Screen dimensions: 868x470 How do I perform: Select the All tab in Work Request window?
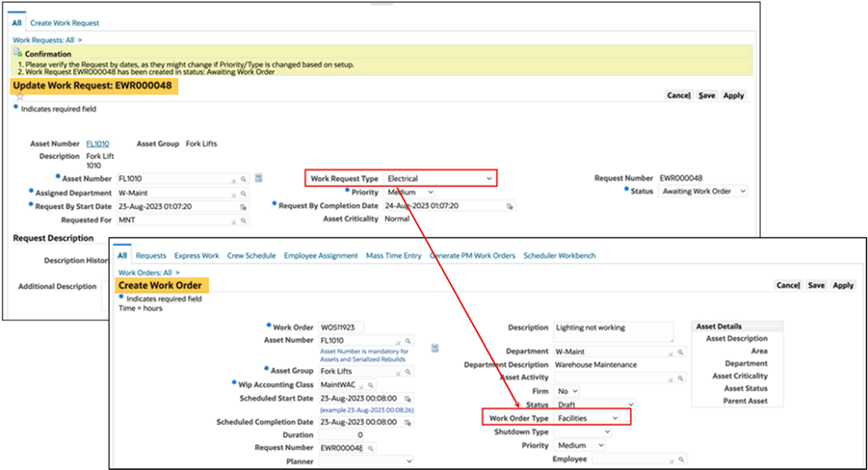[16, 23]
